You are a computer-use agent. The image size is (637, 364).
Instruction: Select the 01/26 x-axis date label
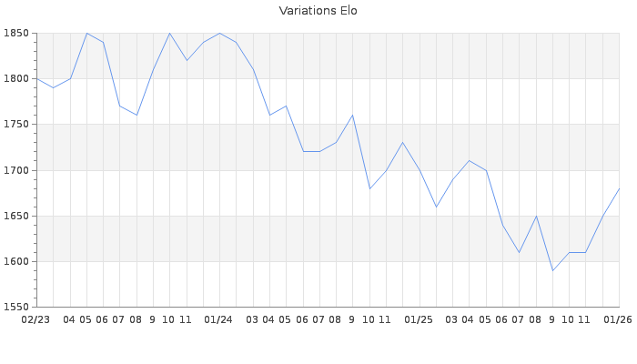point(619,320)
